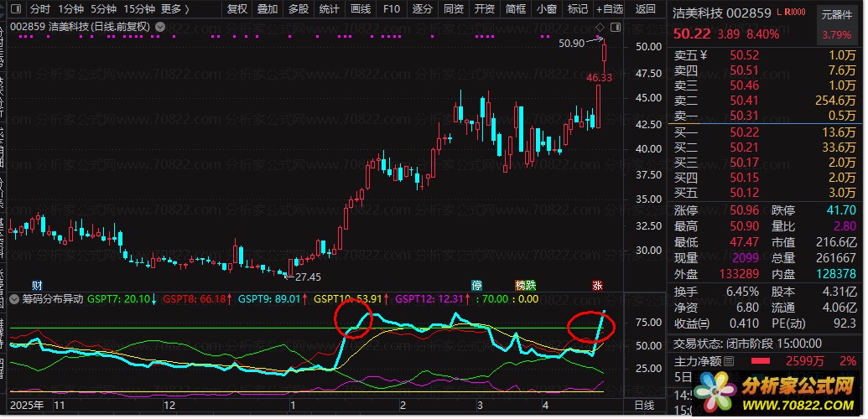Viewport: 868px width, 419px height.
Task: Select the 1分钟 period tab
Action: 70,9
